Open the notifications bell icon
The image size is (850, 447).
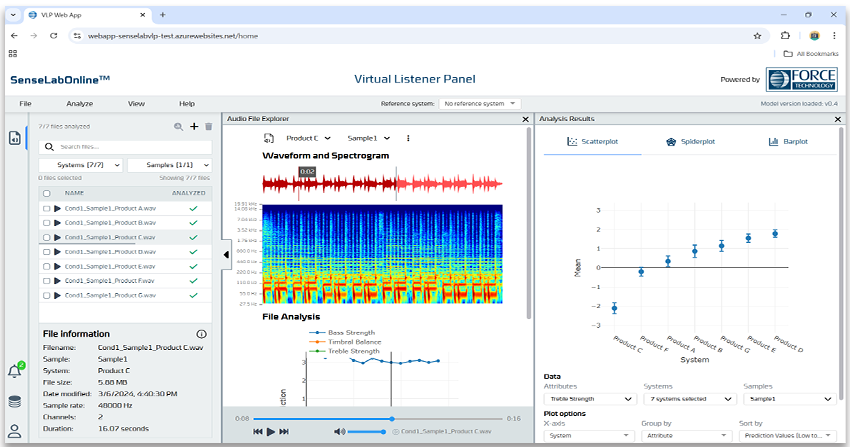(15, 372)
